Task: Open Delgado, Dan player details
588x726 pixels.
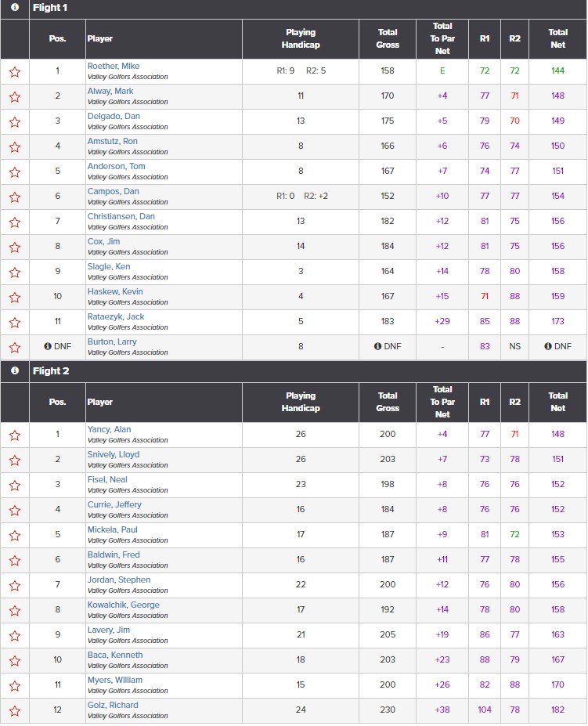Action: tap(114, 116)
